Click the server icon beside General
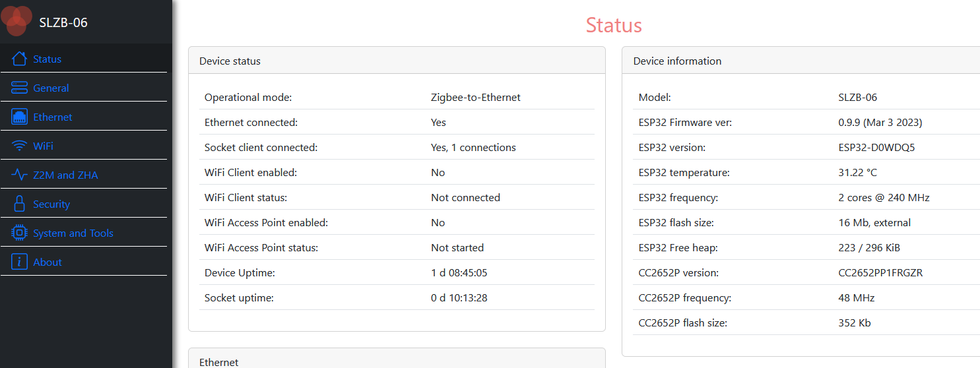Screen dimensions: 980x368 [x=20, y=88]
